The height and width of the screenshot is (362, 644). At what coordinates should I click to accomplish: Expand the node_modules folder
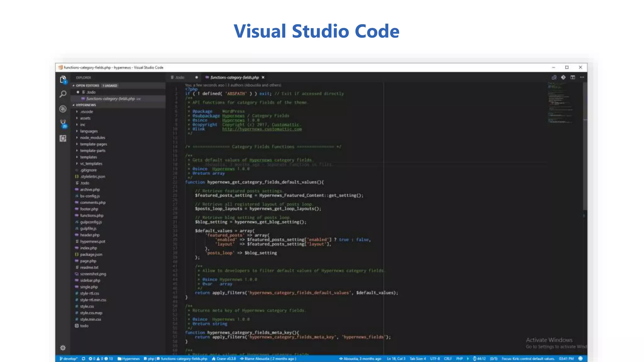click(92, 138)
